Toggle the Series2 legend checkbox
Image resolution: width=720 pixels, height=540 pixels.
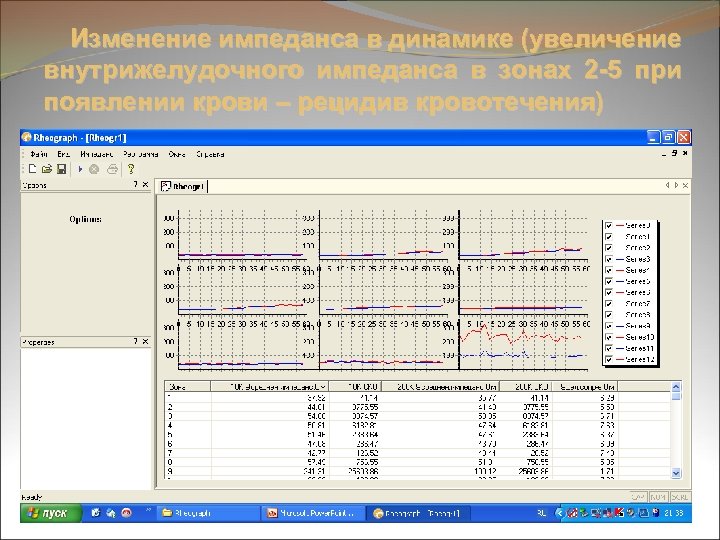(609, 248)
